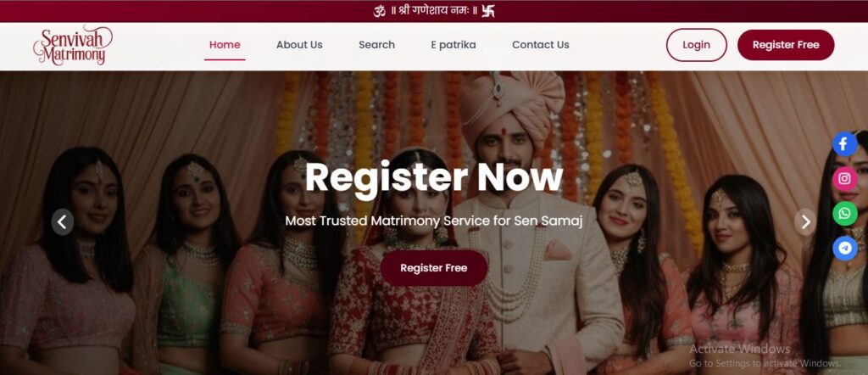This screenshot has height=375, width=868.
Task: Click the Most Trusted Matrimony Service tagline
Action: click(x=434, y=221)
